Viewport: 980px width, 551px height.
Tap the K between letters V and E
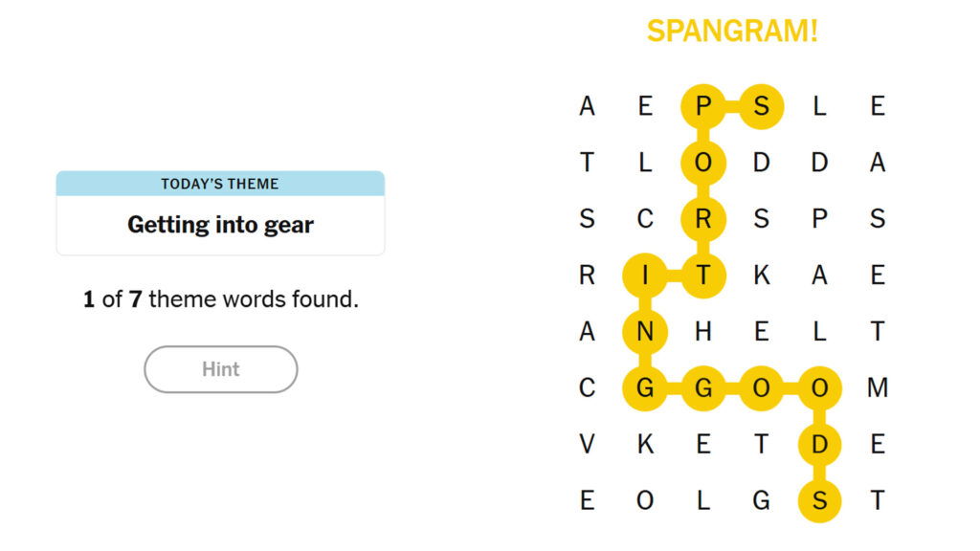(x=645, y=444)
